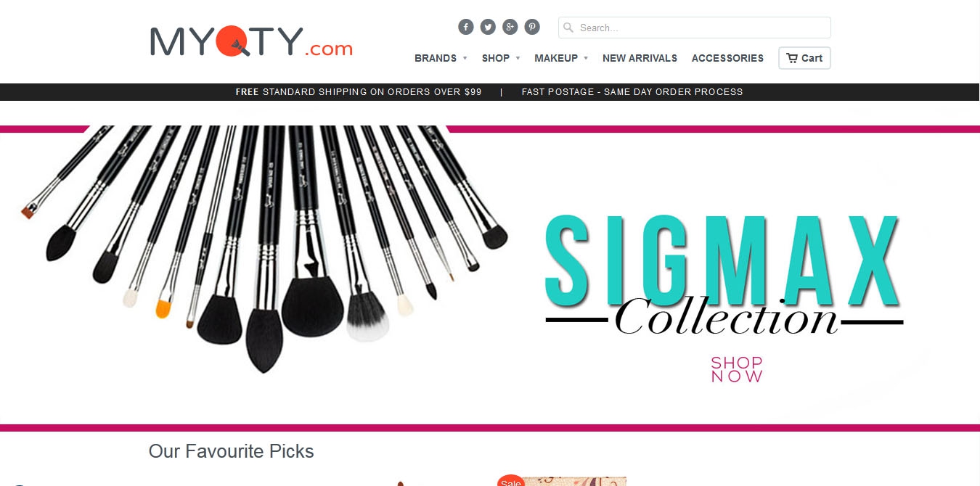This screenshot has height=486, width=980.
Task: Open the Google Plus social icon
Action: coord(510,28)
